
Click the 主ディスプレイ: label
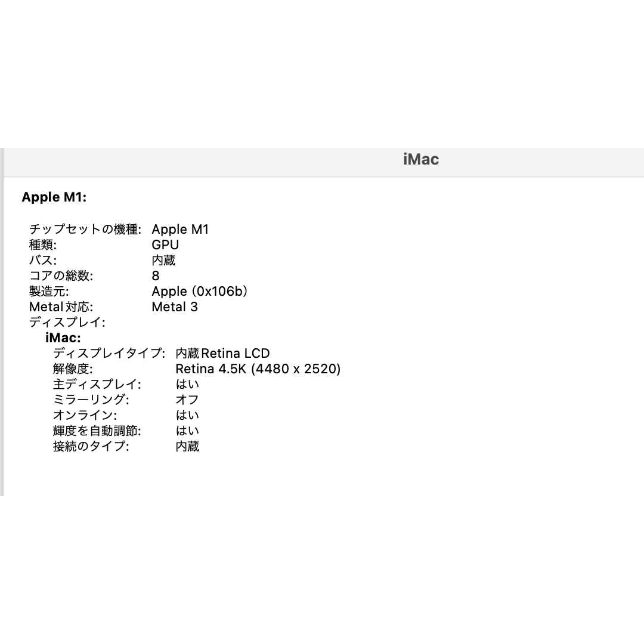(x=97, y=385)
